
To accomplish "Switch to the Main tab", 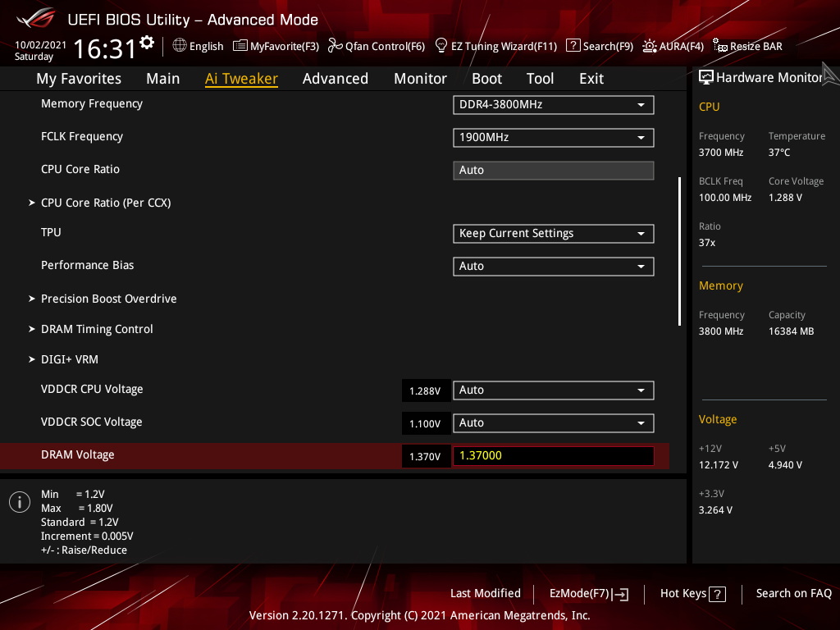I will click(163, 79).
